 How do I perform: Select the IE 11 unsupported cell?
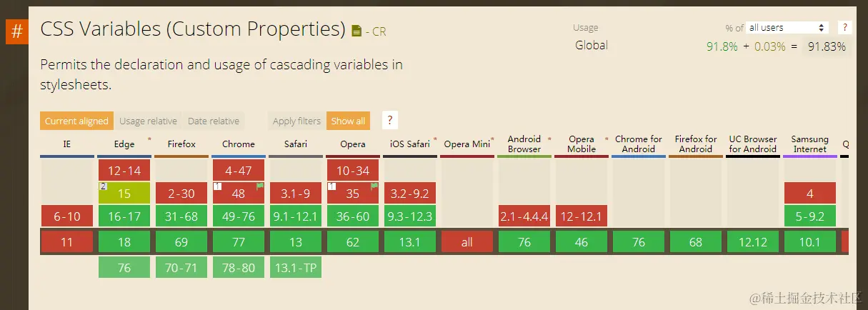pos(67,242)
